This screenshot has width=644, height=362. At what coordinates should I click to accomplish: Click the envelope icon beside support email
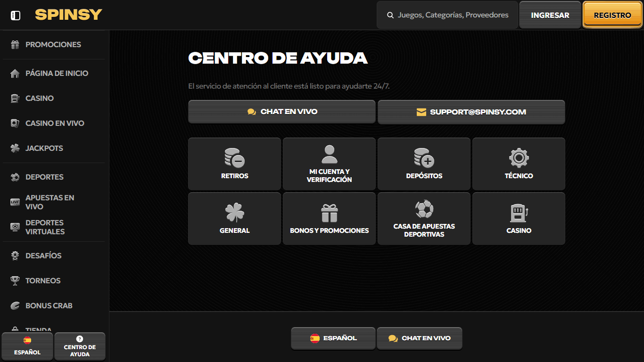(421, 112)
